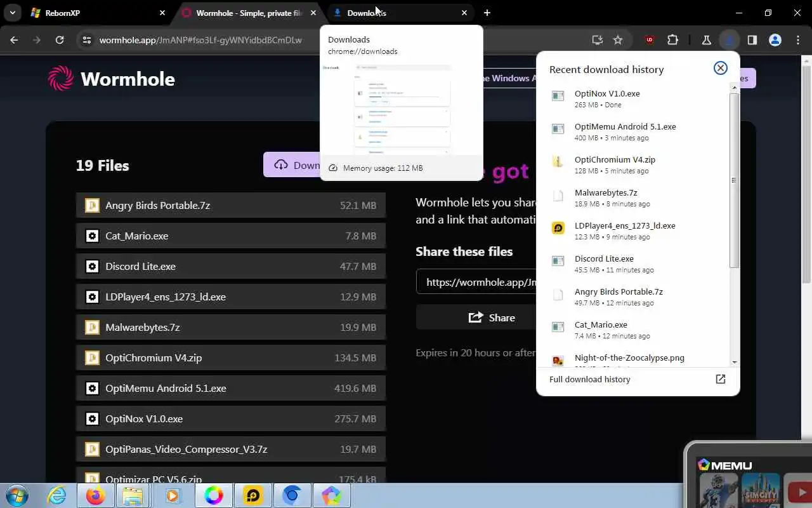This screenshot has height=508, width=812.
Task: Click the download history popup scrollbar
Action: [734, 180]
